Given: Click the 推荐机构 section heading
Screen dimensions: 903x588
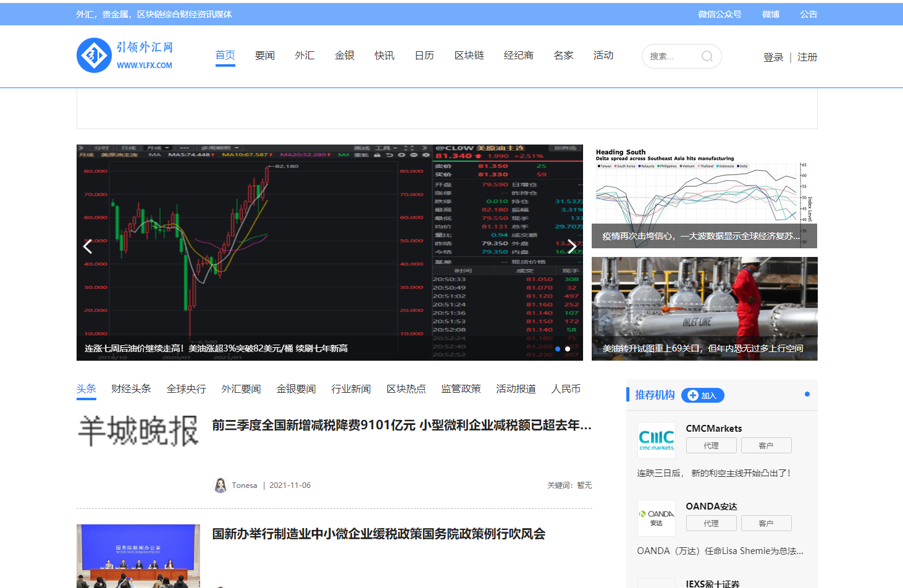Looking at the screenshot, I should 655,395.
